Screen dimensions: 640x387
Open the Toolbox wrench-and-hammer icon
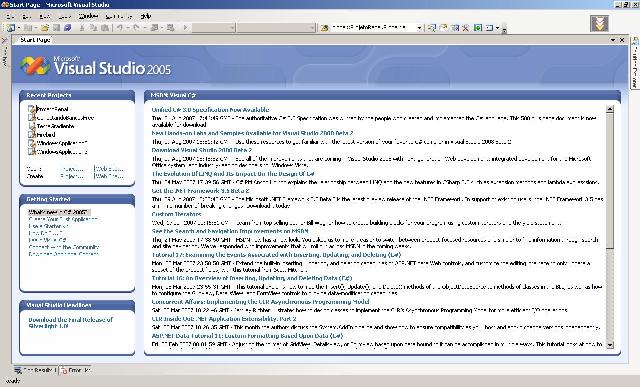point(465,28)
